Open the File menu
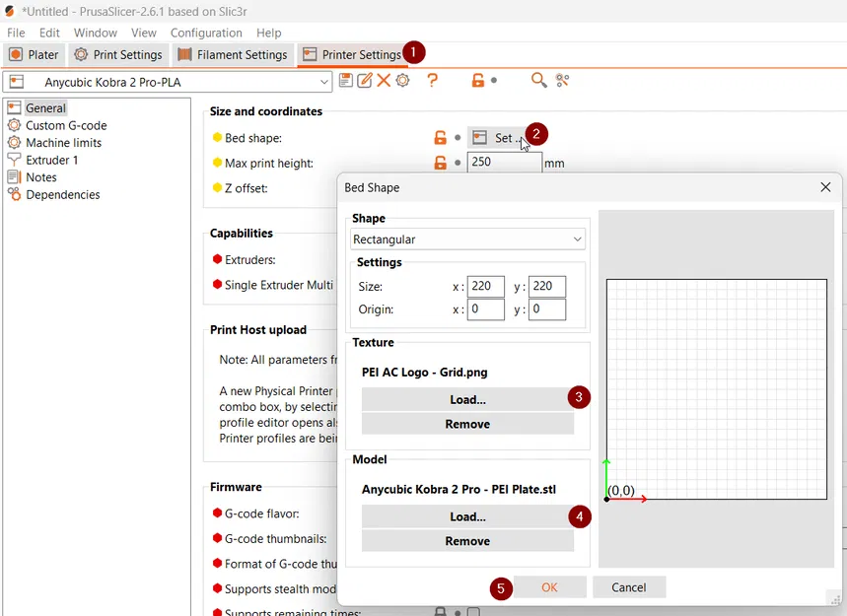The width and height of the screenshot is (847, 616). coord(16,33)
